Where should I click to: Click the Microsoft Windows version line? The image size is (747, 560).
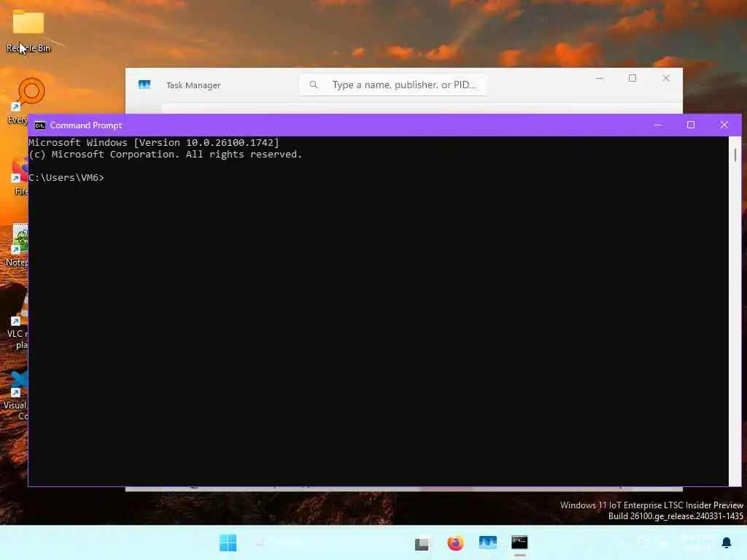tap(154, 142)
